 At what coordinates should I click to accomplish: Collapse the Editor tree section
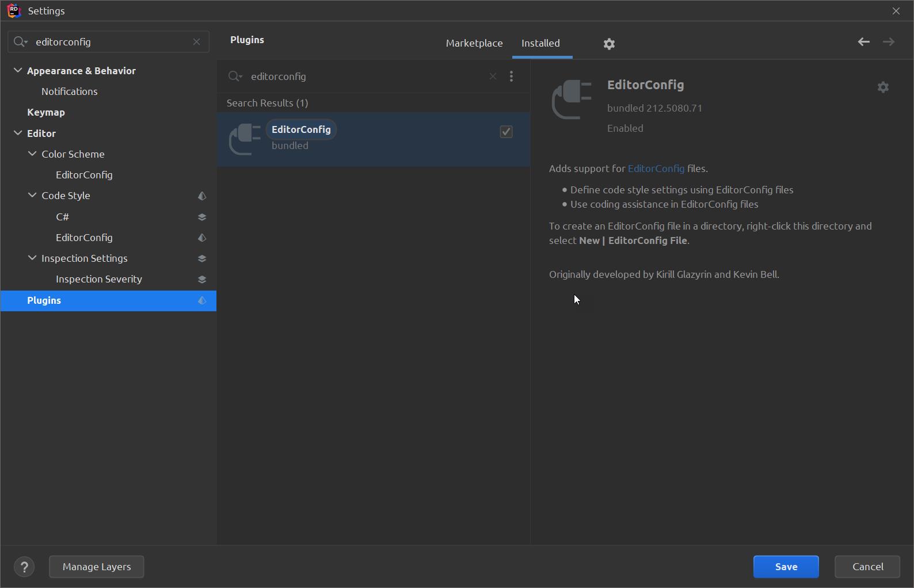click(18, 133)
